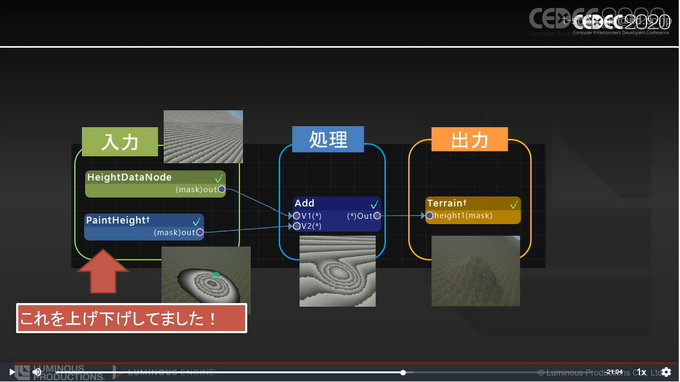The height and width of the screenshot is (382, 680).
Task: Toggle the Add node checkmark
Action: coord(374,204)
